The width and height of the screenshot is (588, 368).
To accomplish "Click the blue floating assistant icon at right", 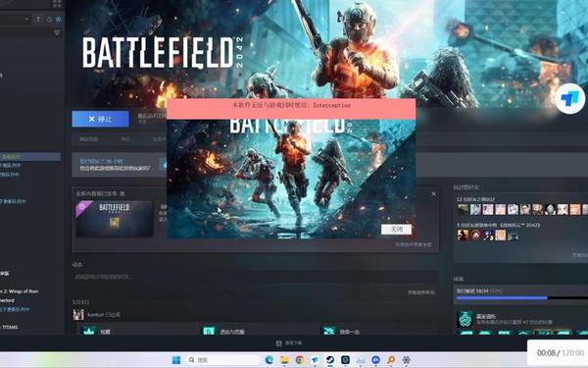I will click(x=570, y=99).
